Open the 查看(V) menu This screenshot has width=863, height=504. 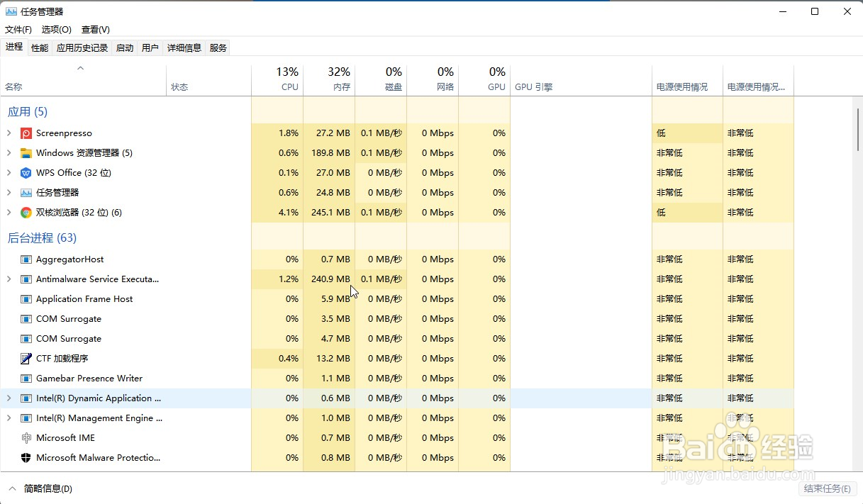96,30
